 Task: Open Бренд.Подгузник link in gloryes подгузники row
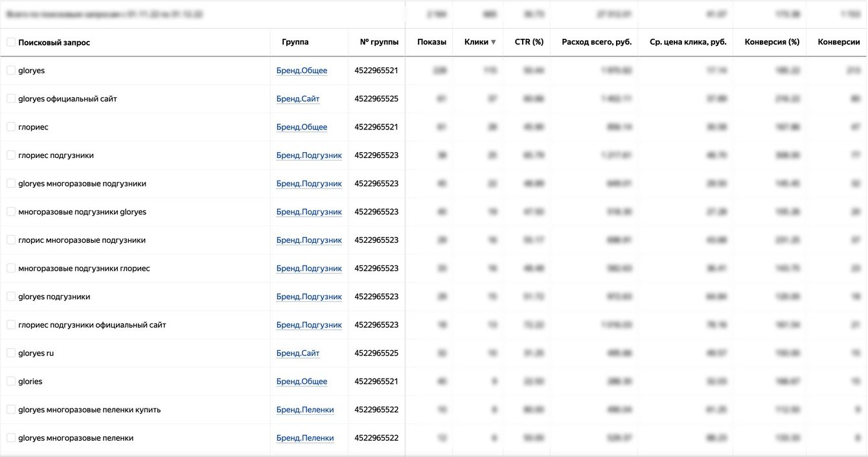[x=309, y=296]
